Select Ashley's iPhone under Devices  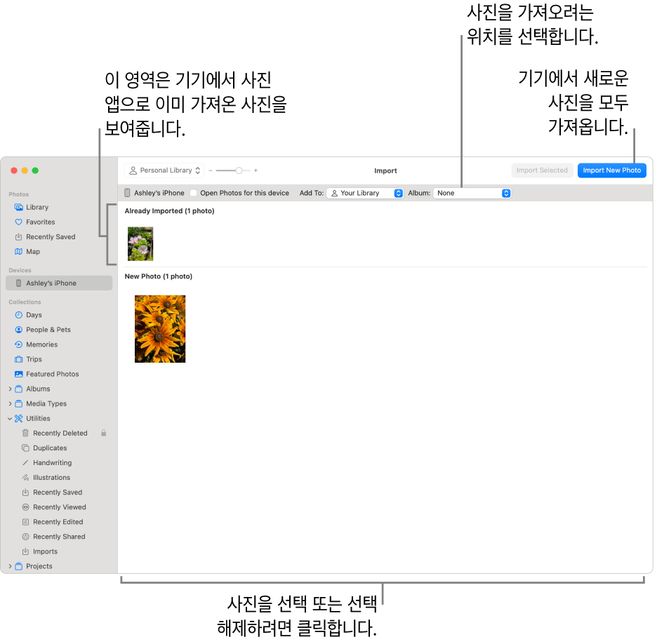click(59, 284)
